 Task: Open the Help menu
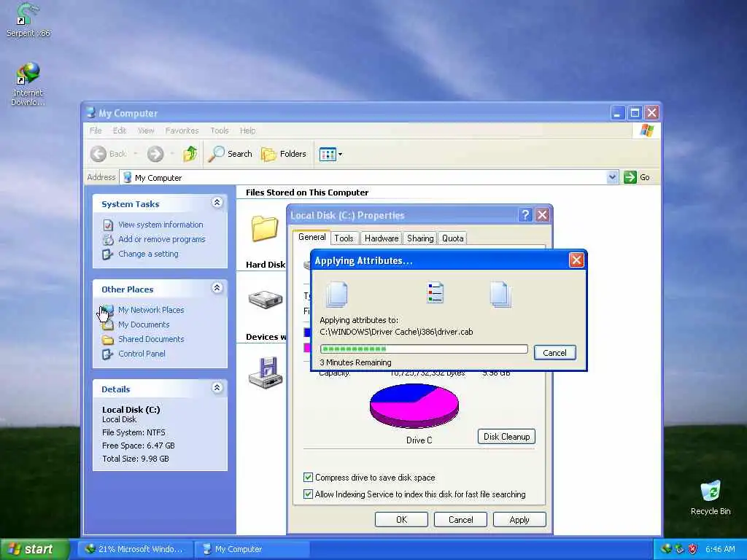point(247,131)
